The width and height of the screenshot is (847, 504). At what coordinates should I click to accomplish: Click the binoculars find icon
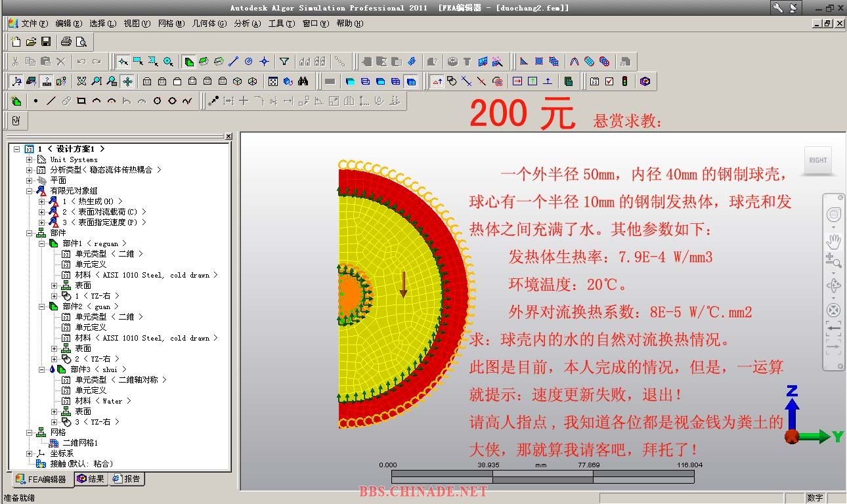click(x=303, y=81)
